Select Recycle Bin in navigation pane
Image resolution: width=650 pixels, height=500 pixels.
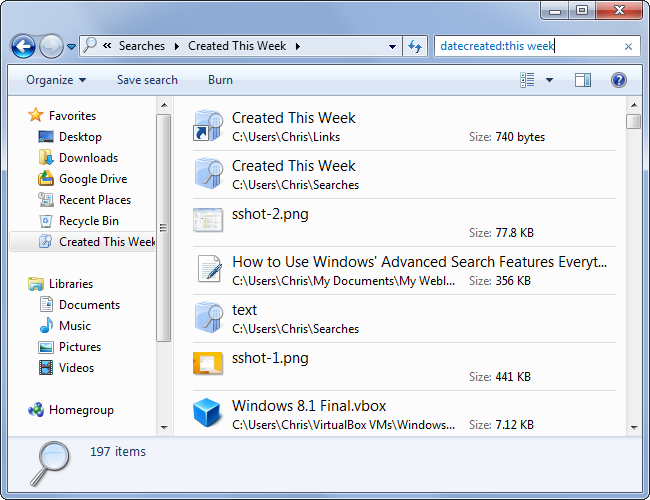(88, 221)
